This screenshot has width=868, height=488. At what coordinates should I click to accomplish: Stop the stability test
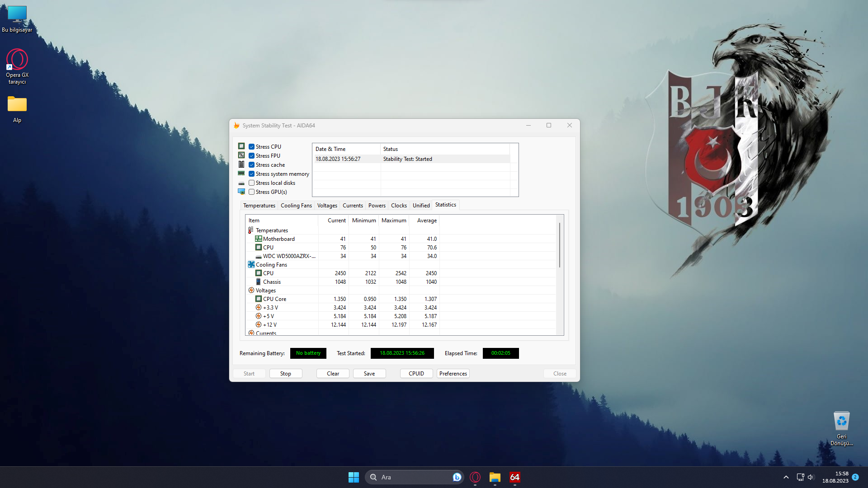(285, 374)
